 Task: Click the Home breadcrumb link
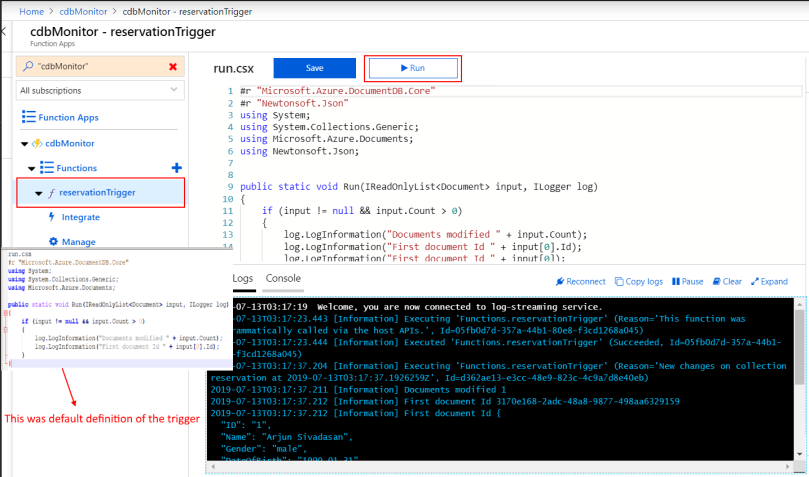[31, 11]
